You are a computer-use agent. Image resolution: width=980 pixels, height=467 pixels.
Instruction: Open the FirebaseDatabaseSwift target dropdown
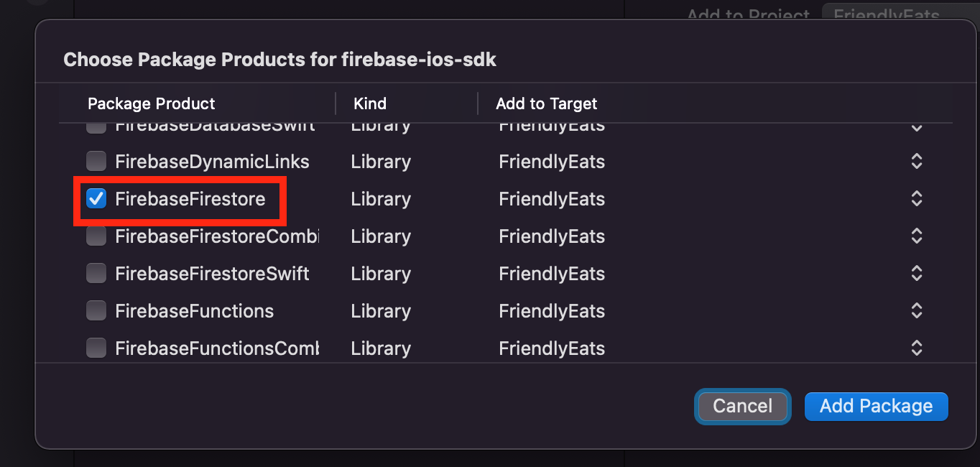point(917,126)
